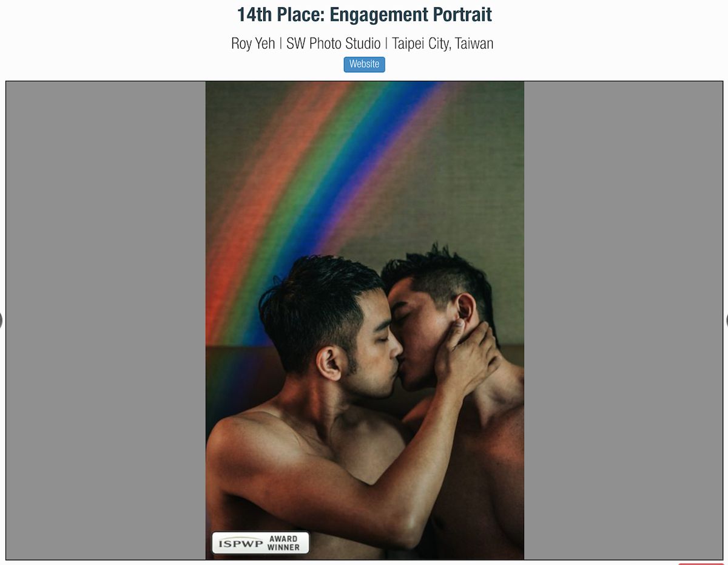The height and width of the screenshot is (565, 728).
Task: Open the photographer's Website button
Action: click(x=364, y=64)
